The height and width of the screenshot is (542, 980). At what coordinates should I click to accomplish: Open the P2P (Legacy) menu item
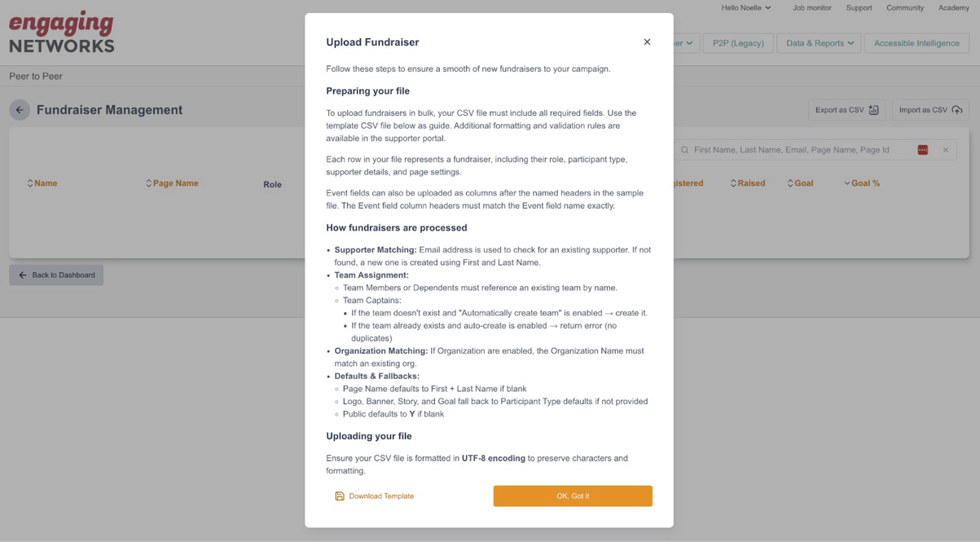738,43
